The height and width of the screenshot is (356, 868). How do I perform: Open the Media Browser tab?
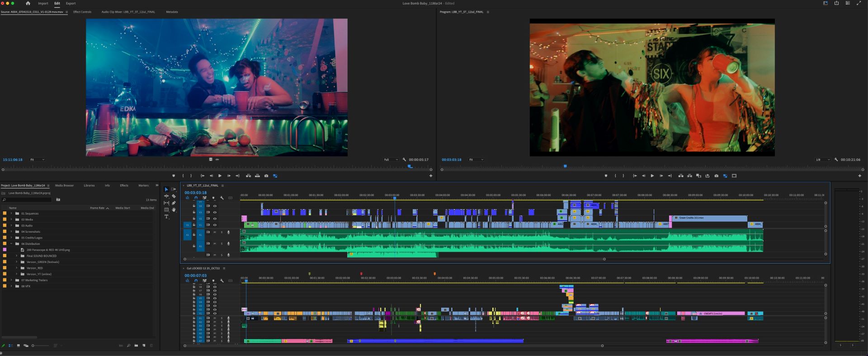64,185
